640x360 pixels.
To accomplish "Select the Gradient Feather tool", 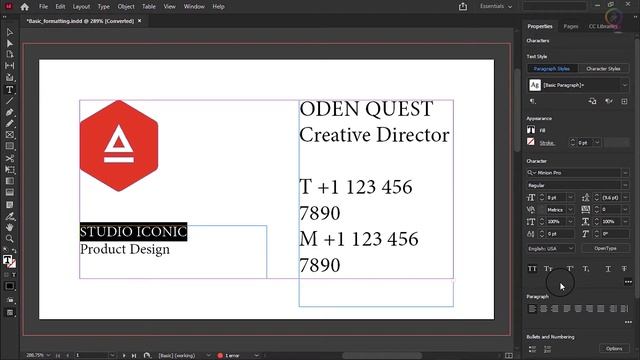I will coord(10,192).
